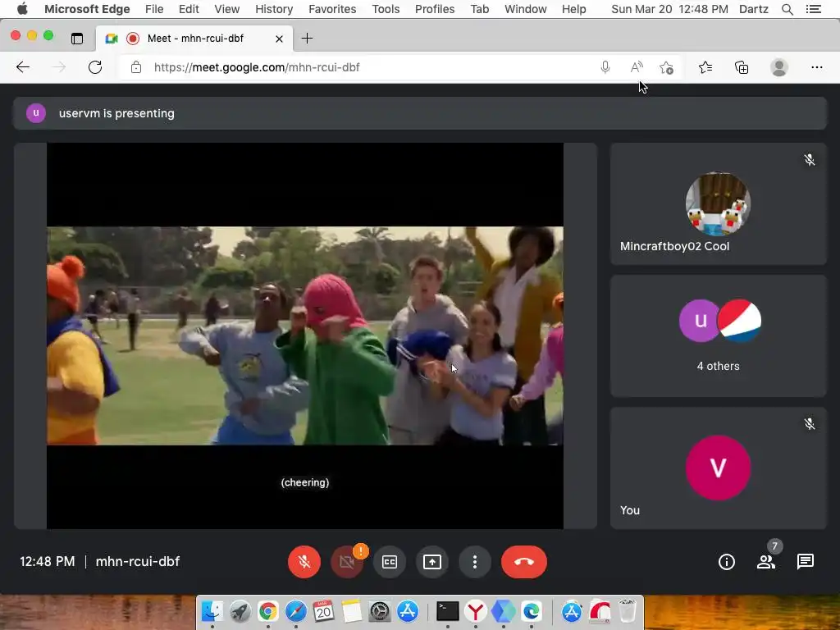Open a new browser tab
Viewport: 840px width, 630px height.
click(307, 38)
